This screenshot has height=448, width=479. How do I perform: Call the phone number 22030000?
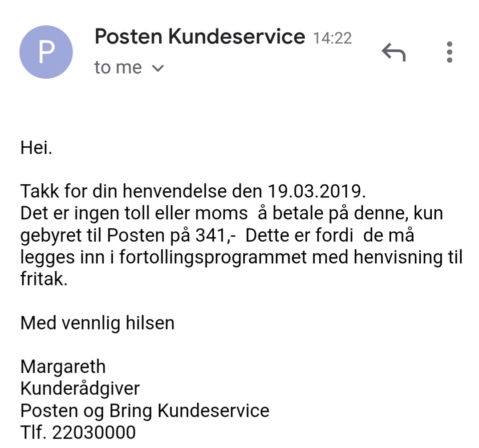pyautogui.click(x=94, y=432)
